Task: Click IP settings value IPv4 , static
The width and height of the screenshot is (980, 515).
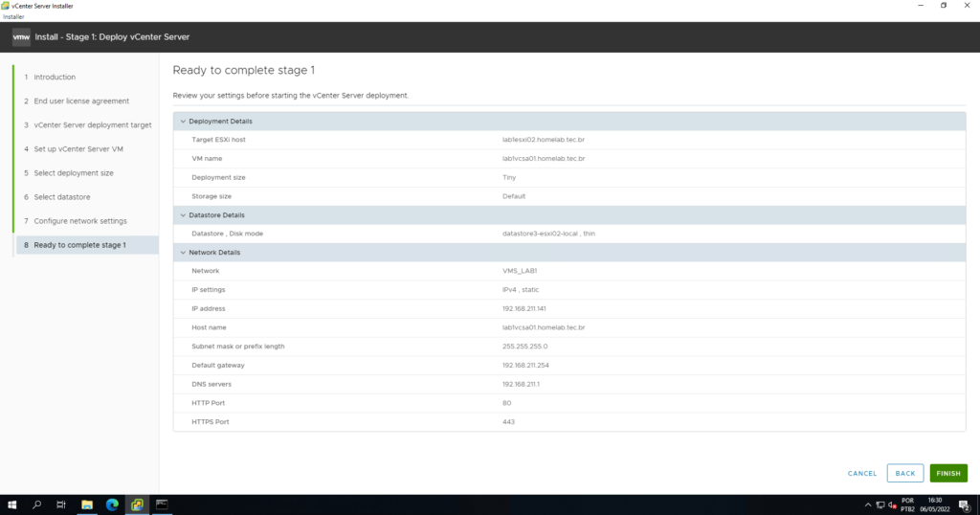Action: (x=520, y=290)
